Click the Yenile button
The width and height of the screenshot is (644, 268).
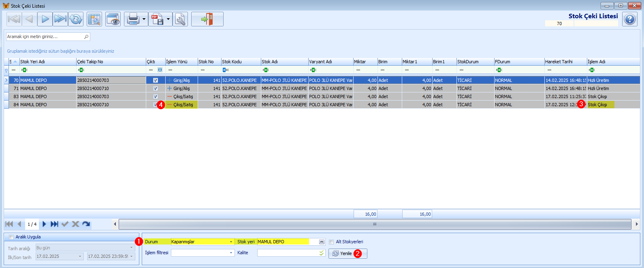(x=348, y=253)
